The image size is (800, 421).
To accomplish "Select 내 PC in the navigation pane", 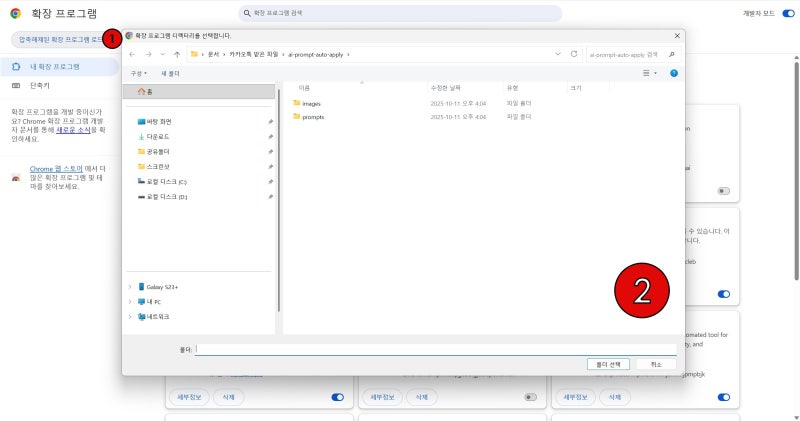I will coord(149,302).
